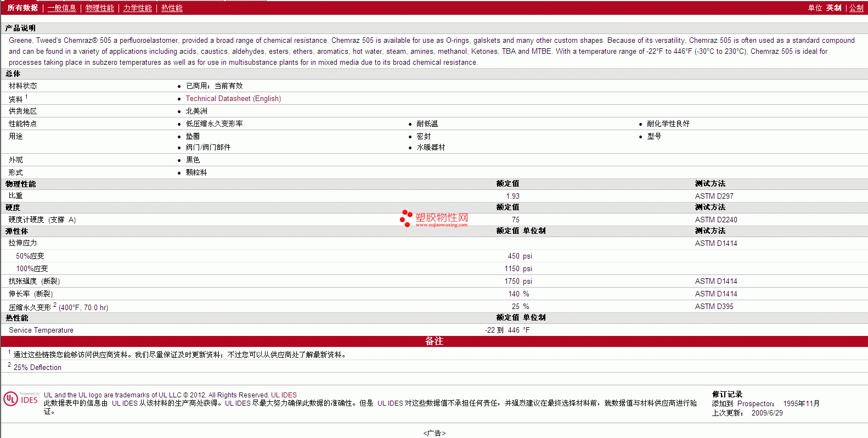This screenshot has width=868, height=438.
Task: Select the 颗粒料 form value
Action: tap(196, 172)
